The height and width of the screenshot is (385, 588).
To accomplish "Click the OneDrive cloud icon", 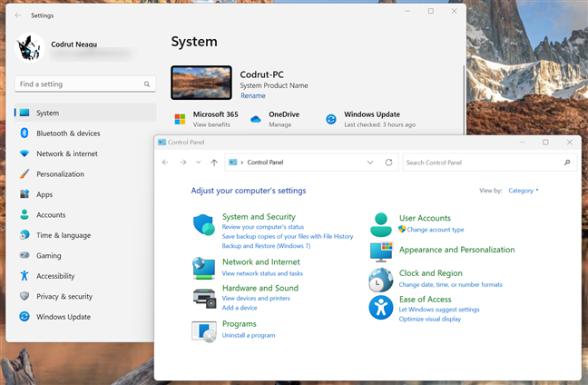I will [256, 119].
